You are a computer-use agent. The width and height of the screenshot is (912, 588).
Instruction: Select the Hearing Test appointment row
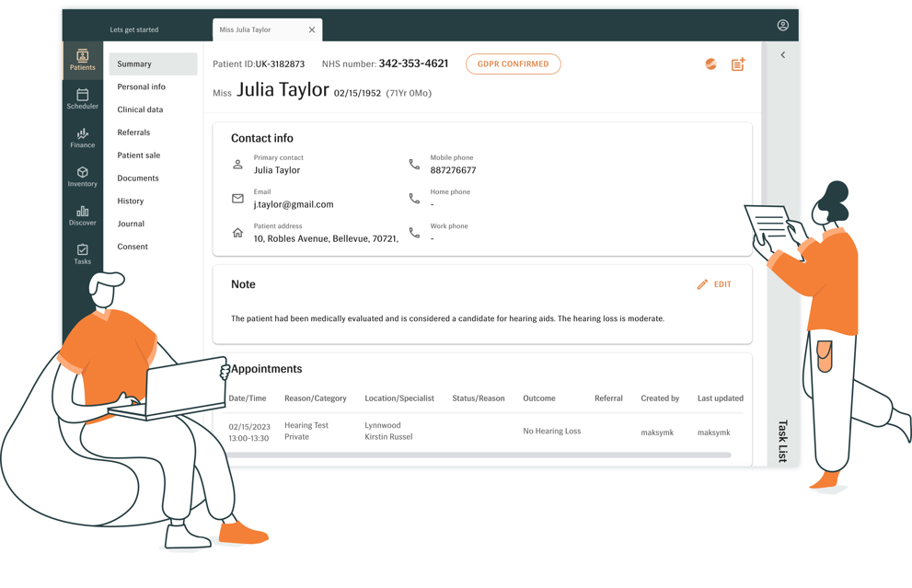[x=479, y=432]
